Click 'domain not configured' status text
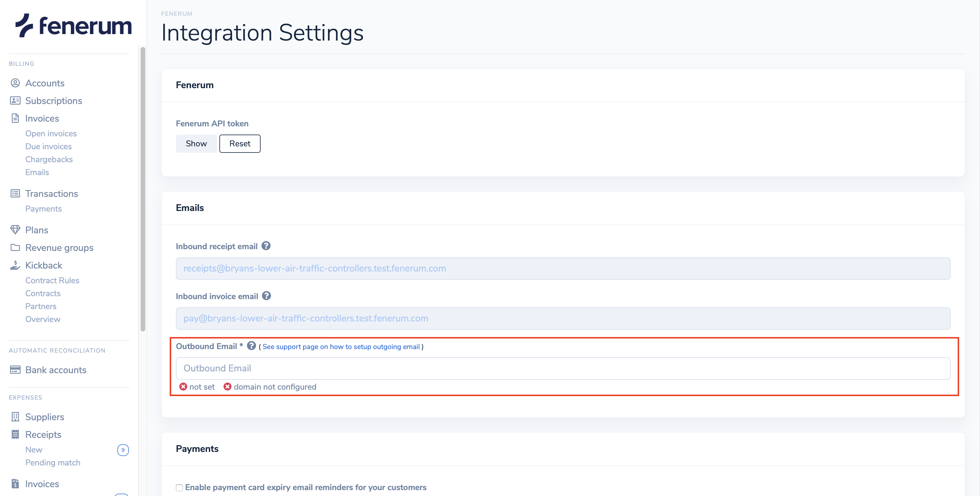Viewport: 980px width, 496px height. (275, 387)
